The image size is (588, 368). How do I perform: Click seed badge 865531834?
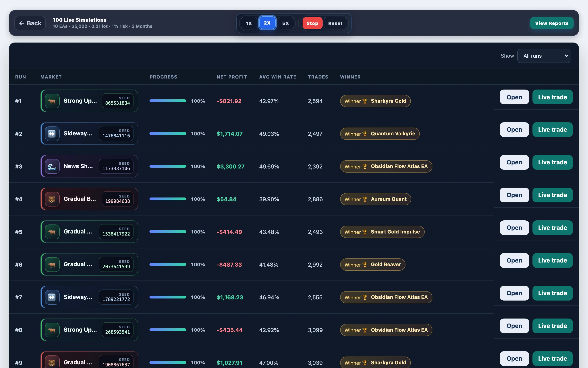118,101
